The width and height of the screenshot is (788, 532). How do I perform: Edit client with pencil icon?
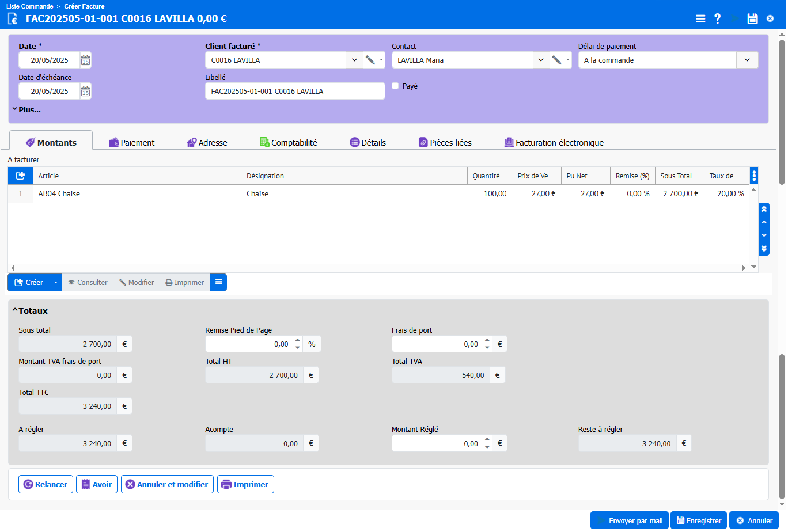point(370,60)
